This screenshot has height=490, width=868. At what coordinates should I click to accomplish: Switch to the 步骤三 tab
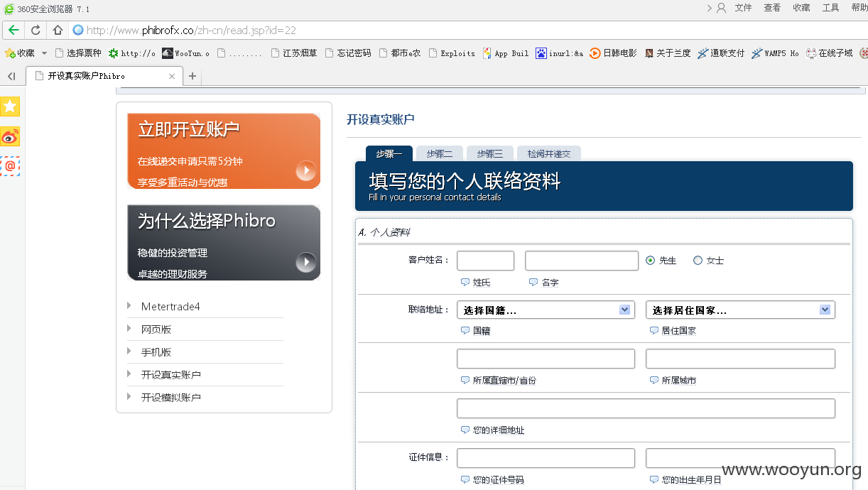tap(490, 153)
